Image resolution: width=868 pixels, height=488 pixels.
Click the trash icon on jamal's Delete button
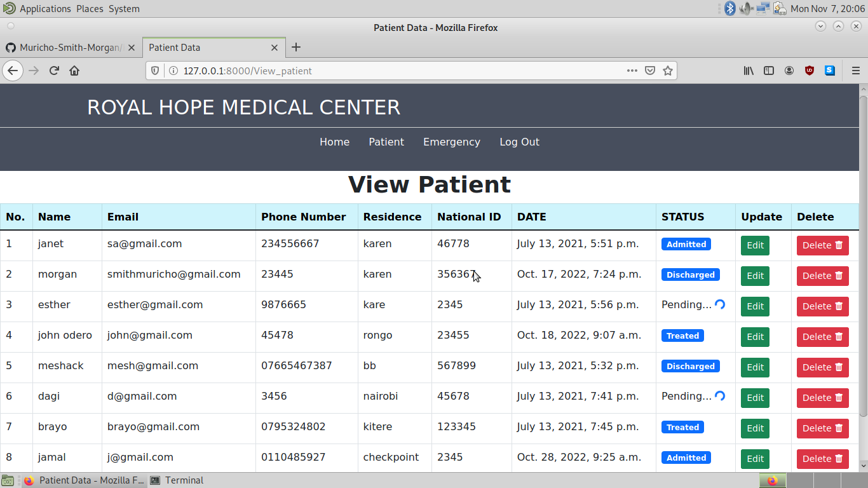[840, 459]
